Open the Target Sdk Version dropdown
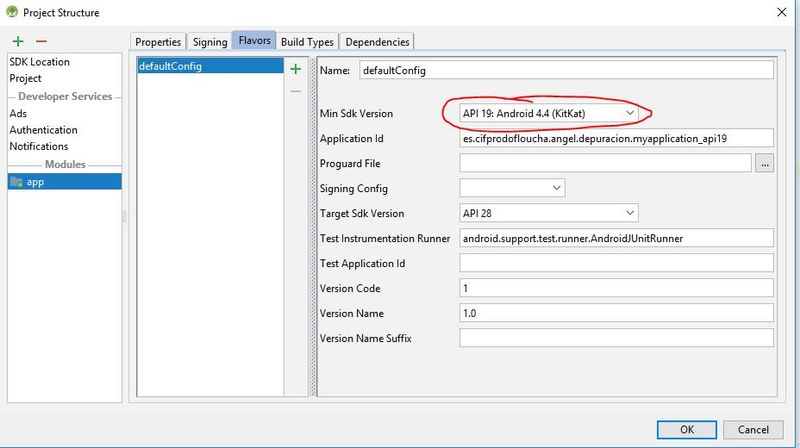800x448 pixels. pos(548,213)
